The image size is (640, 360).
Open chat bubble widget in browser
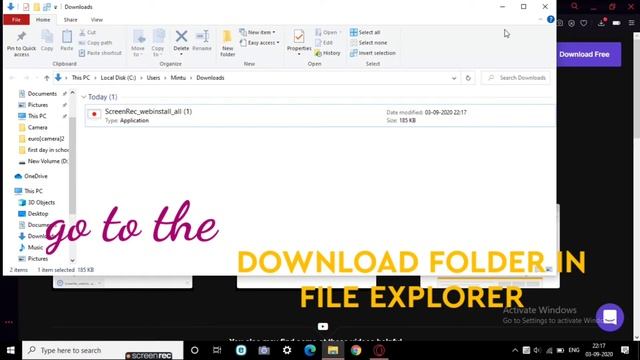point(610,317)
